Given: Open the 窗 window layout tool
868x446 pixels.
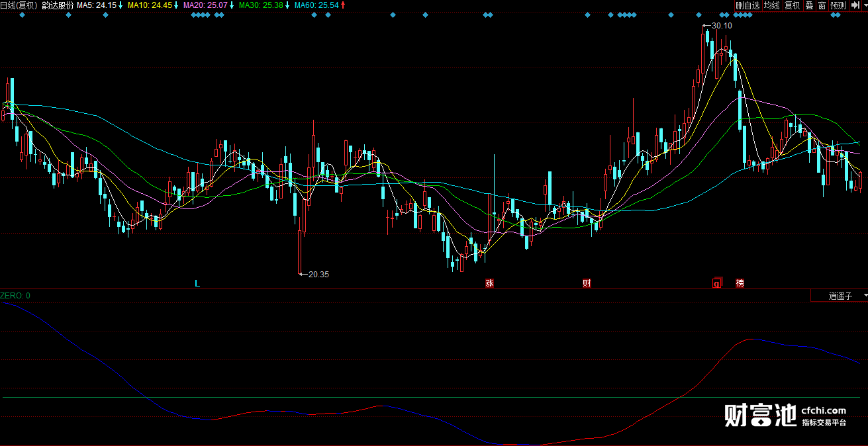Looking at the screenshot, I should click(x=822, y=5).
